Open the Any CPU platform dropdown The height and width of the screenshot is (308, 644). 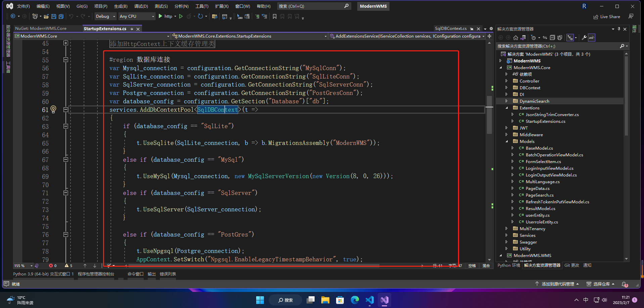click(x=137, y=16)
